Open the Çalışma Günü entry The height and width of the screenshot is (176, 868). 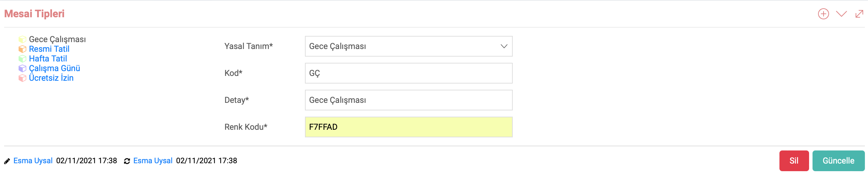(54, 68)
